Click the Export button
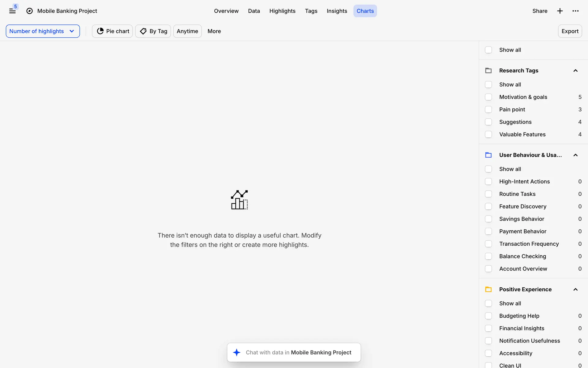The width and height of the screenshot is (588, 368). coord(570,31)
